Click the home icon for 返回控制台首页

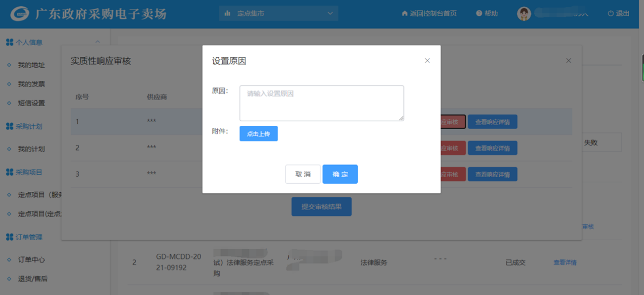pyautogui.click(x=404, y=14)
